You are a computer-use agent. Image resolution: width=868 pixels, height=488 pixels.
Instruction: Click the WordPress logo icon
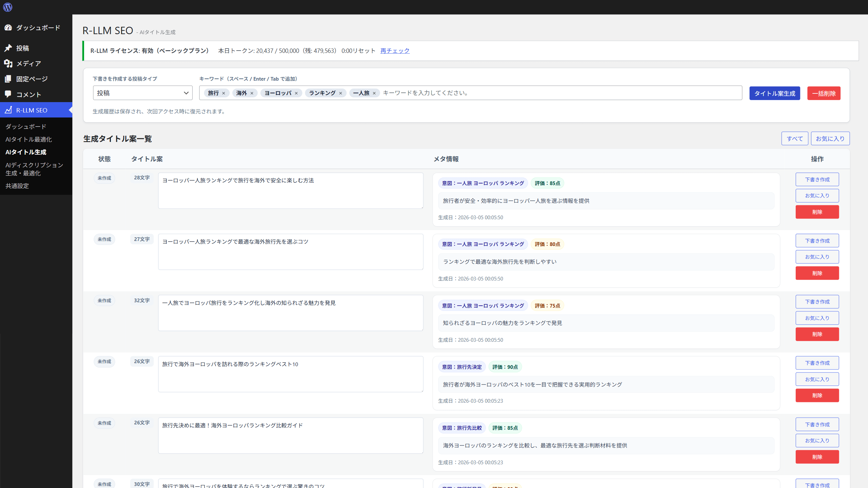tap(8, 7)
